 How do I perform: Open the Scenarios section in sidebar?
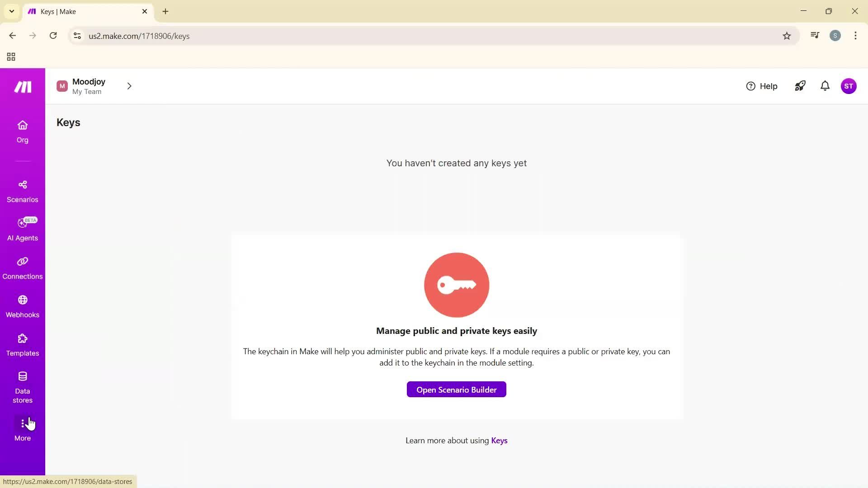click(x=22, y=191)
